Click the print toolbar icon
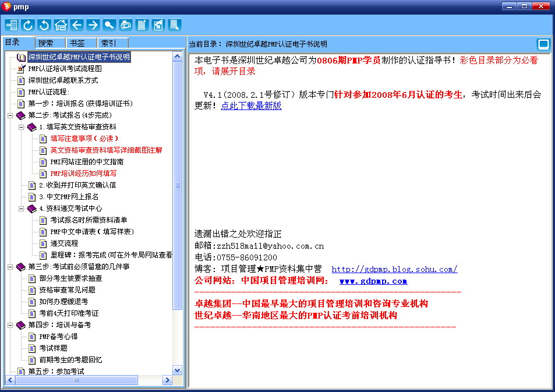This screenshot has width=555, height=392. click(x=125, y=25)
